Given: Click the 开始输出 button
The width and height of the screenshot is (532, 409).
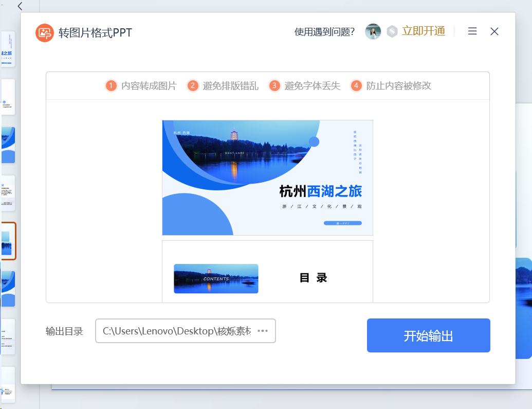Looking at the screenshot, I should click(429, 335).
